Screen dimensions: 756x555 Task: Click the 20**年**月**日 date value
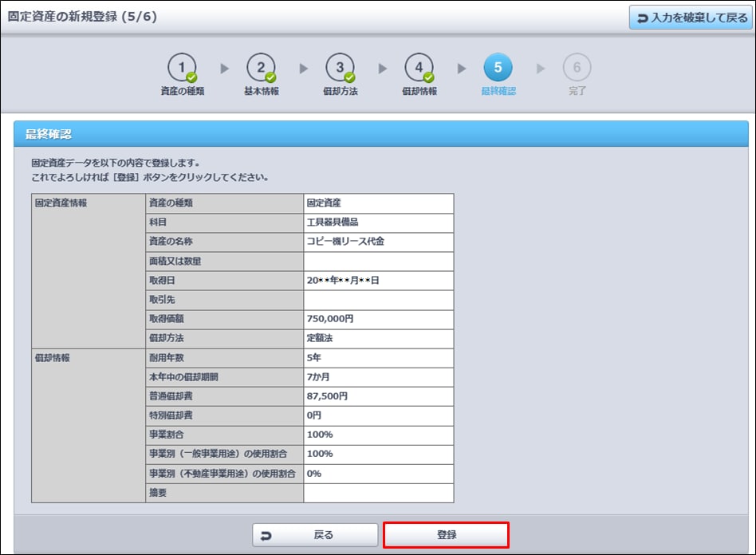click(x=343, y=281)
